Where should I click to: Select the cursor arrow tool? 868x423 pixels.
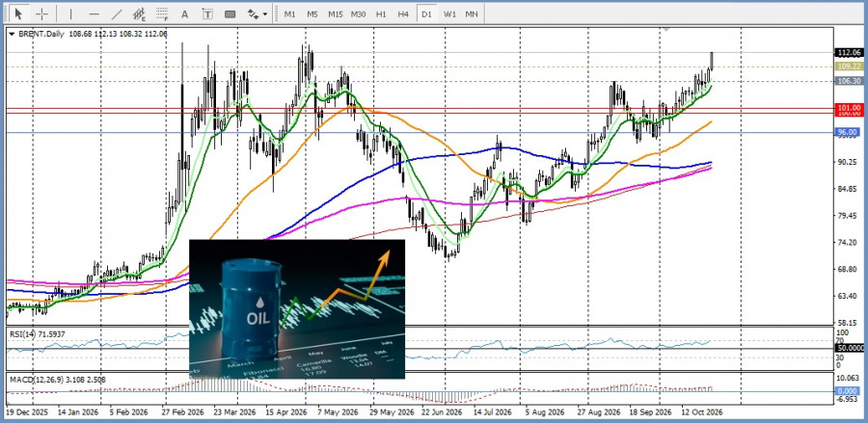[19, 13]
